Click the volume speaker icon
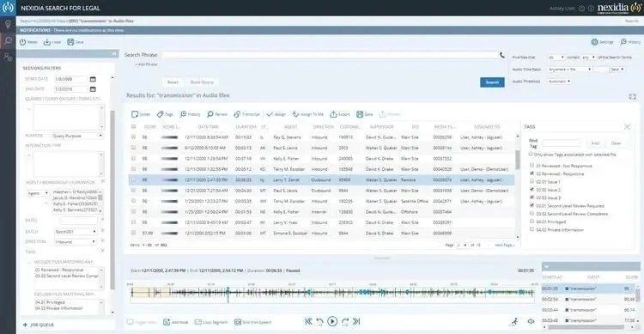The image size is (644, 334). [531, 322]
